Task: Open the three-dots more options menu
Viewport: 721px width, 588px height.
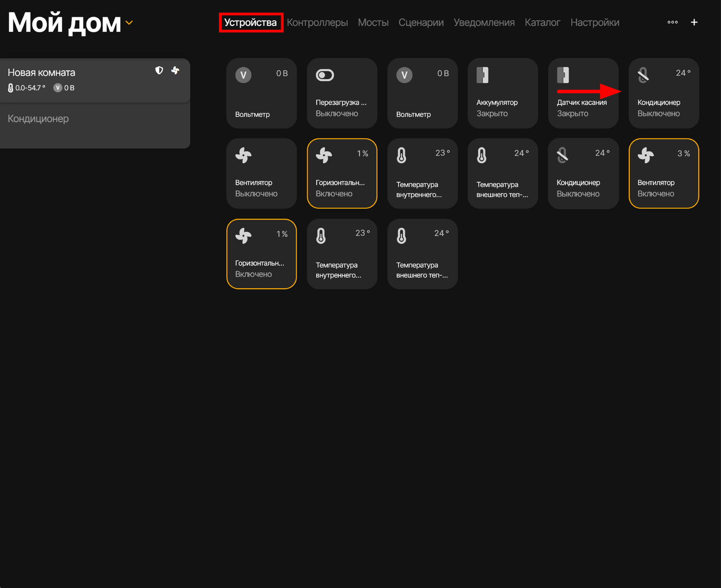Action: pos(672,23)
